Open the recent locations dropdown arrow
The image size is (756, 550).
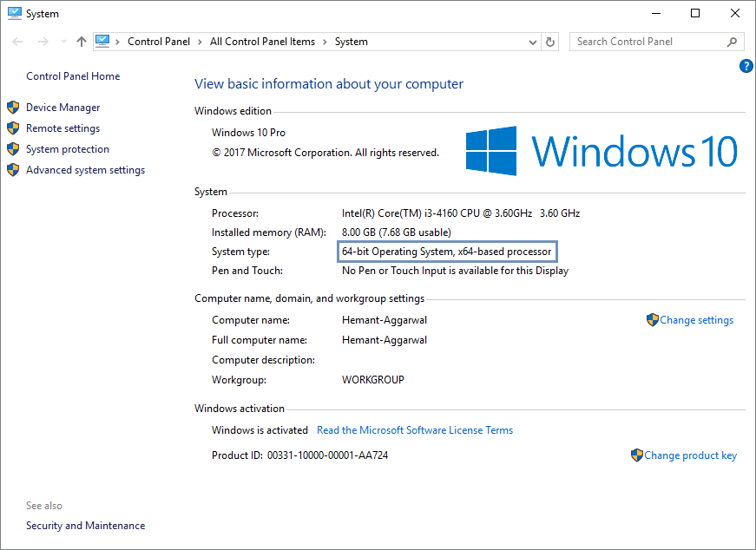click(63, 42)
